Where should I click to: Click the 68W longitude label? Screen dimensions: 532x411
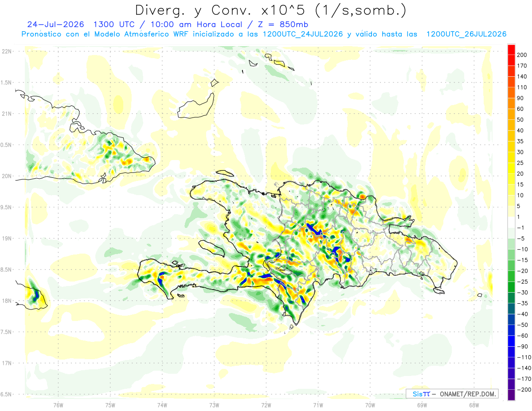(474, 406)
